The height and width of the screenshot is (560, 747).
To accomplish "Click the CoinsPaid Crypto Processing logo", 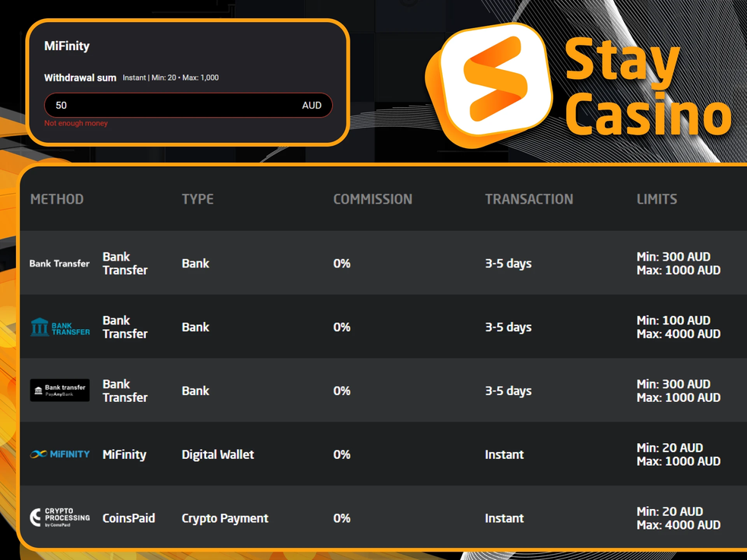I will coord(60,517).
